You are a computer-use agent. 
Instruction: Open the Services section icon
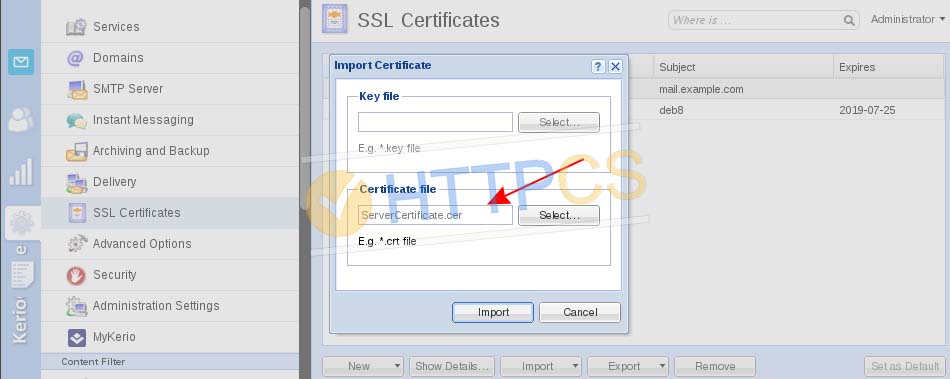click(x=76, y=27)
